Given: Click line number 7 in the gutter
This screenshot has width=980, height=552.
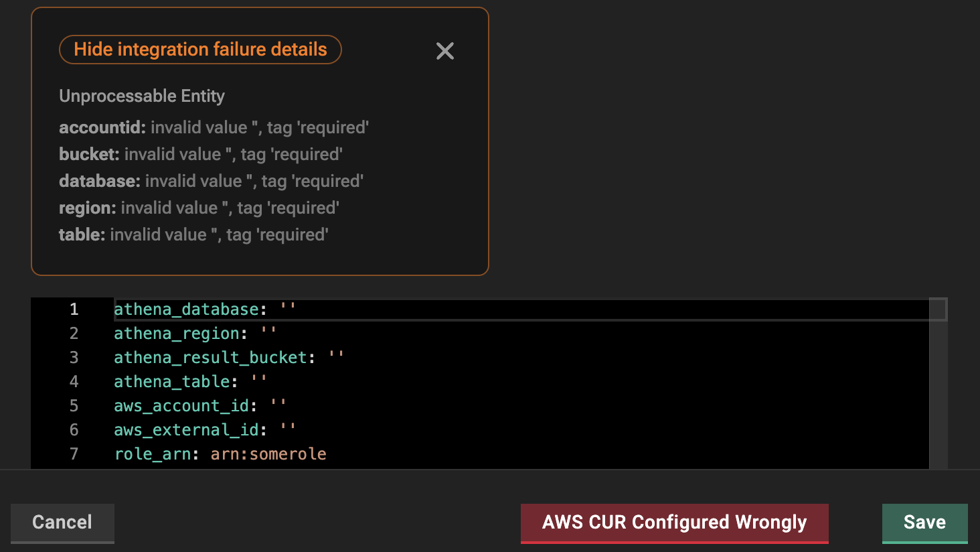Looking at the screenshot, I should [74, 454].
